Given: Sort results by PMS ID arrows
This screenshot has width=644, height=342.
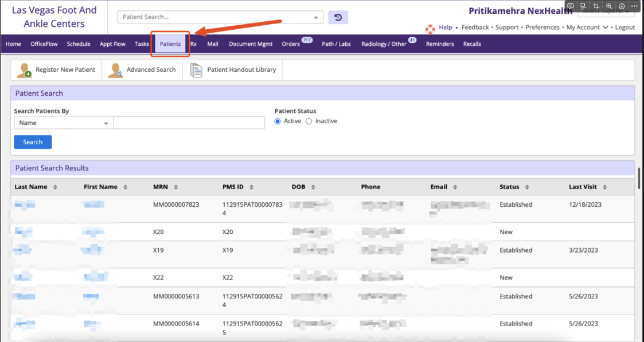Looking at the screenshot, I should (251, 187).
